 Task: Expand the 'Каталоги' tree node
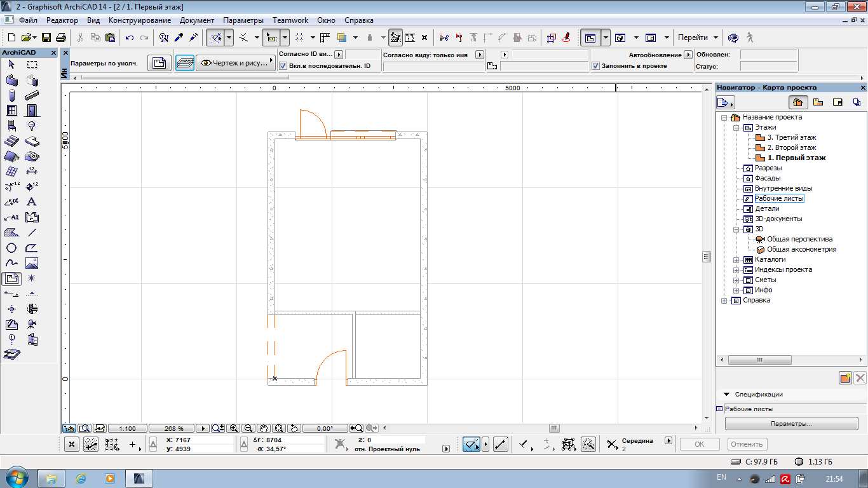pos(736,259)
